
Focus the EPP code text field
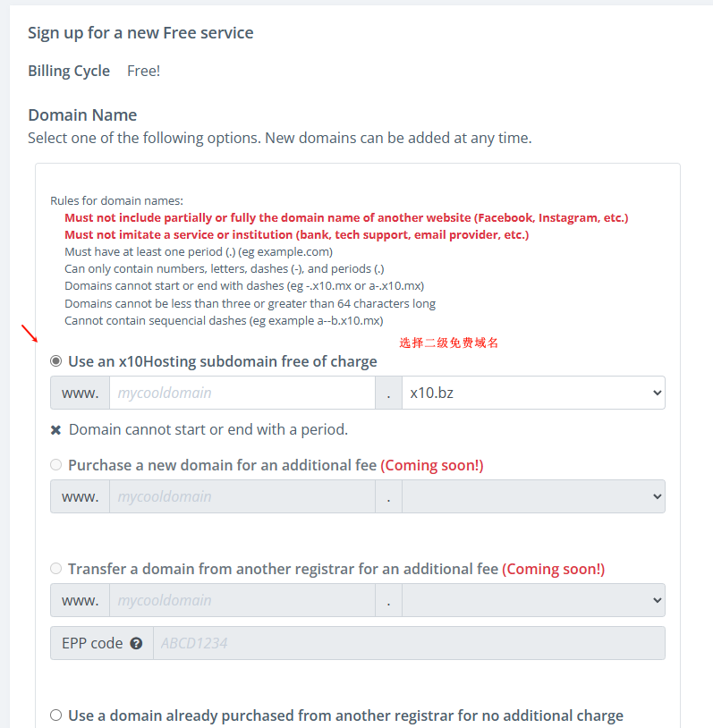click(408, 643)
